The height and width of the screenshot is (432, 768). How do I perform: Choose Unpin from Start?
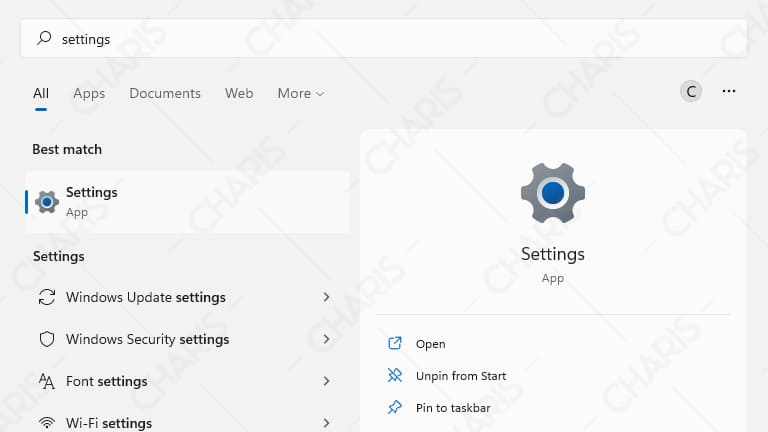click(461, 376)
